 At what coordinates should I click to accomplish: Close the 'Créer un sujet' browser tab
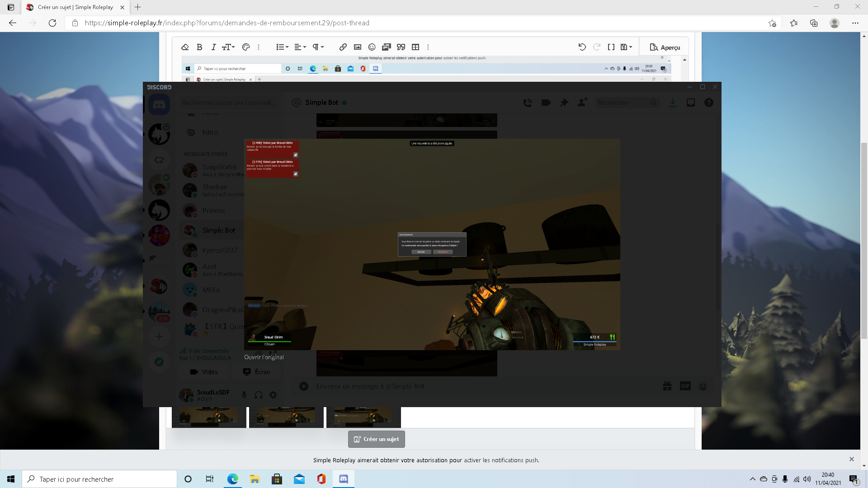click(122, 7)
